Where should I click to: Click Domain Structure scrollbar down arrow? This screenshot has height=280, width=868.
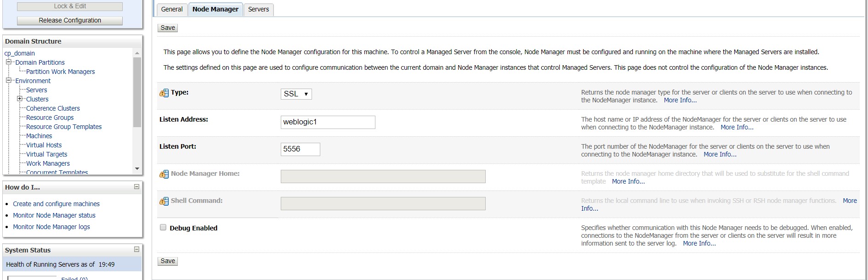(x=137, y=169)
